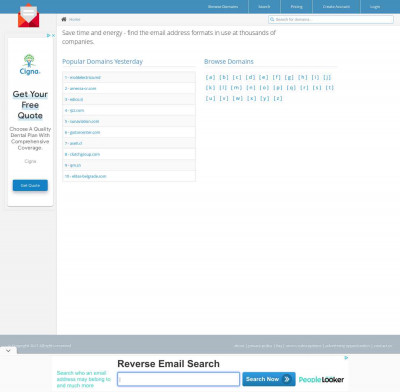
Task: Open popular domain ranked number 1
Action: (83, 77)
